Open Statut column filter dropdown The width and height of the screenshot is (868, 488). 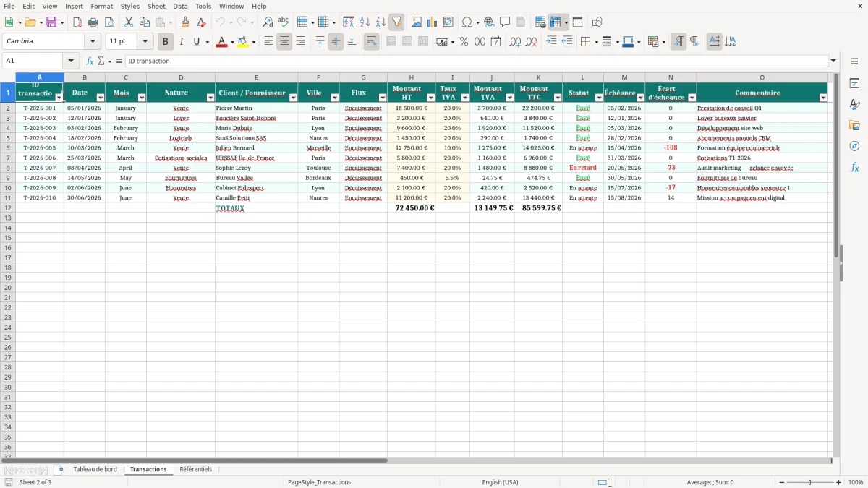(x=599, y=98)
